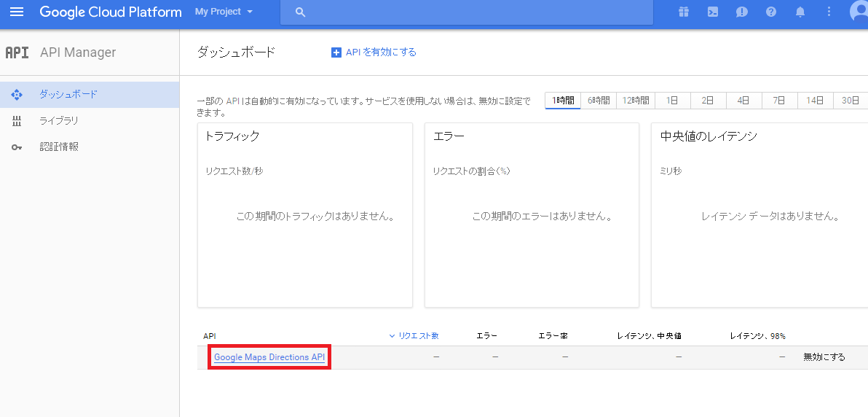Click the レイテンシ、98% column header
The height and width of the screenshot is (417, 868).
[x=758, y=335]
